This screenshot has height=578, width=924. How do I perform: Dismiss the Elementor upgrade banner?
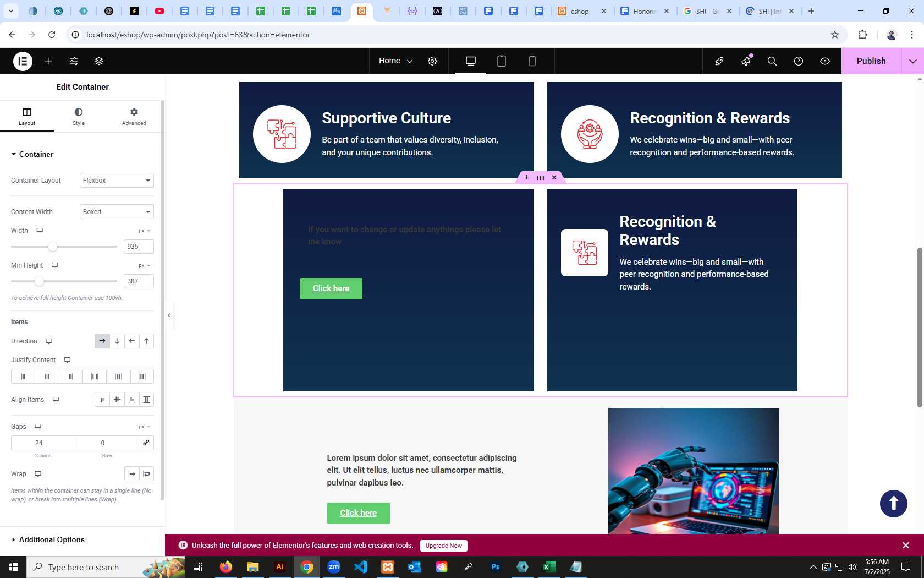click(x=906, y=546)
